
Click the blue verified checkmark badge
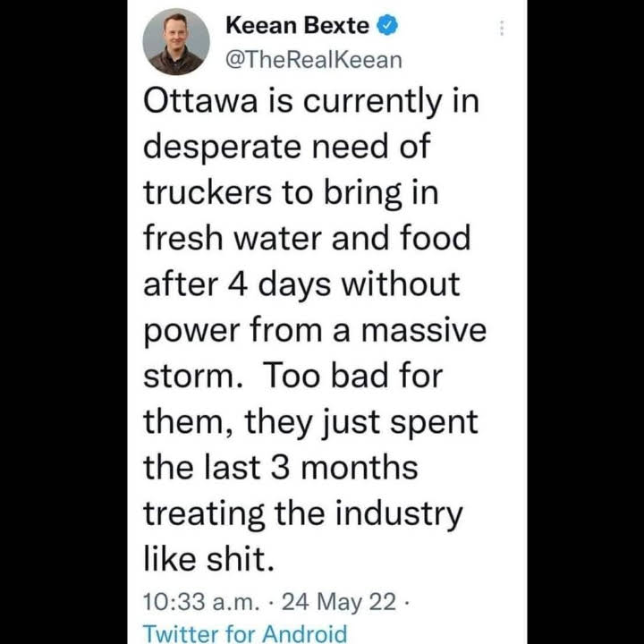pos(387,26)
